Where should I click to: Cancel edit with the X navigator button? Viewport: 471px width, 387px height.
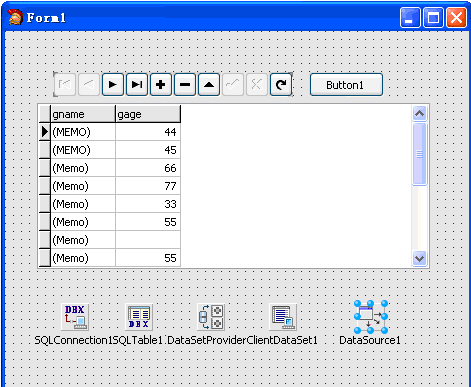coord(257,85)
